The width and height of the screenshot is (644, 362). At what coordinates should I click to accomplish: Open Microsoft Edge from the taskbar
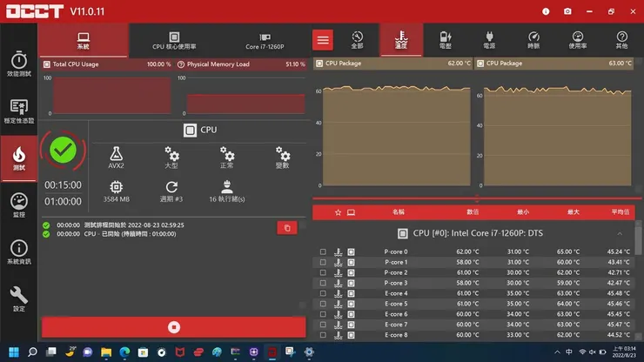(124, 352)
